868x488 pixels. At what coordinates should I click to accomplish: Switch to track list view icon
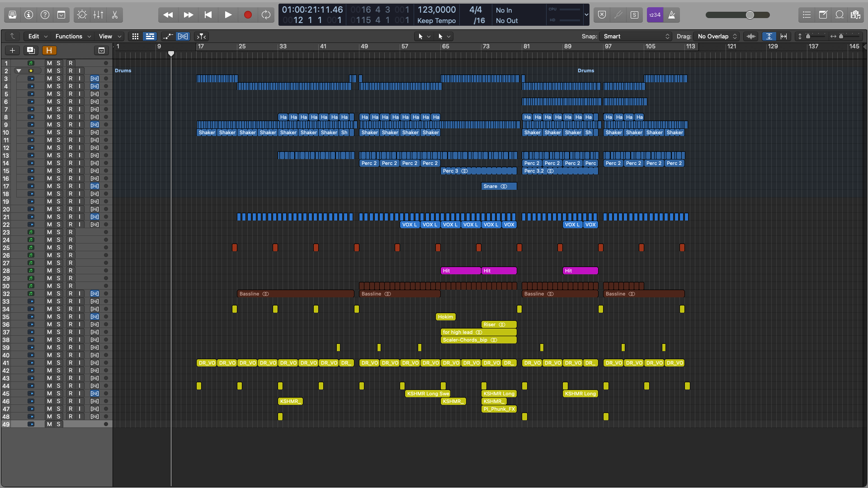[150, 36]
